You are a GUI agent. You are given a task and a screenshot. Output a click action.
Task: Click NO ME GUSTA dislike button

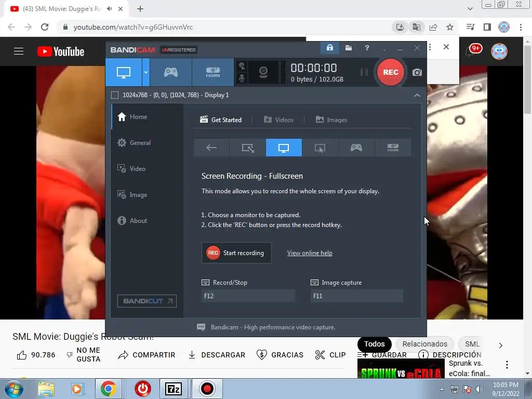(84, 354)
